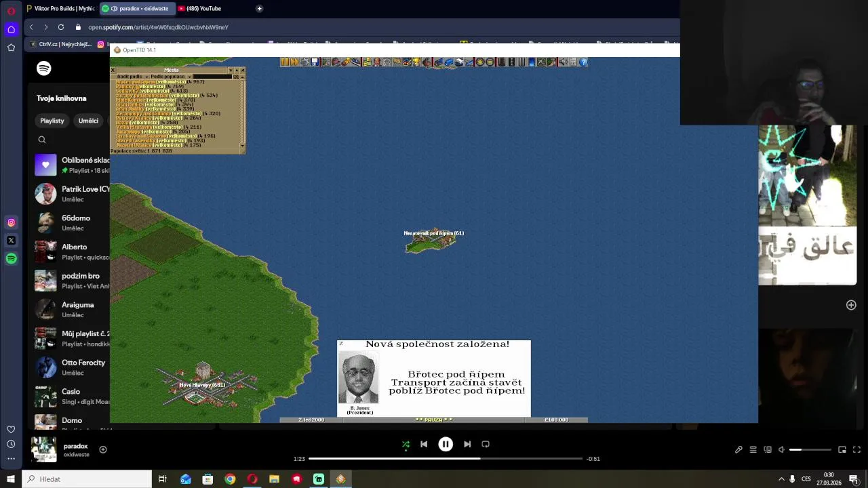Screen dimensions: 868x488
Task: Toggle sticky pin on Města window
Action: click(x=242, y=70)
